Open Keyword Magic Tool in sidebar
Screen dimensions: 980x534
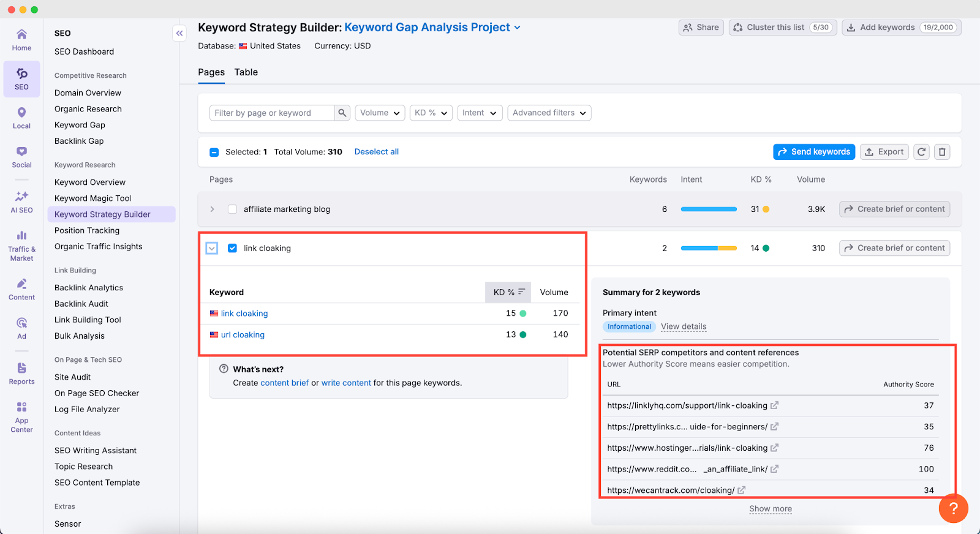pos(93,198)
